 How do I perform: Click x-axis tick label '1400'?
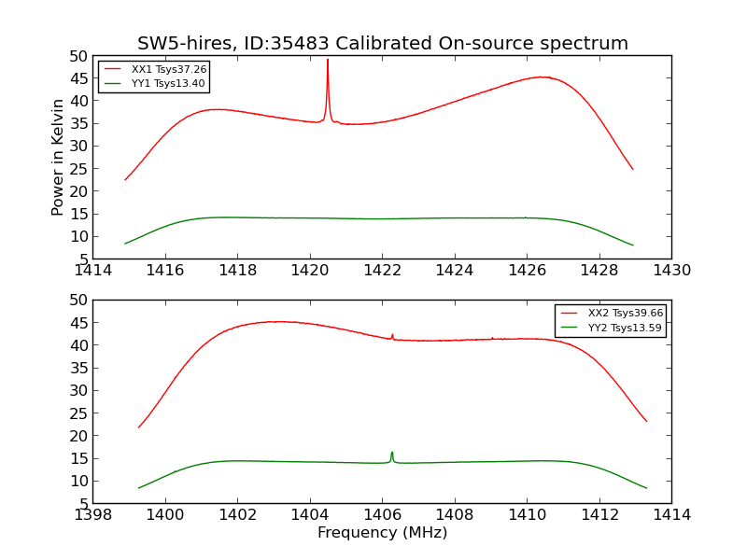165,515
